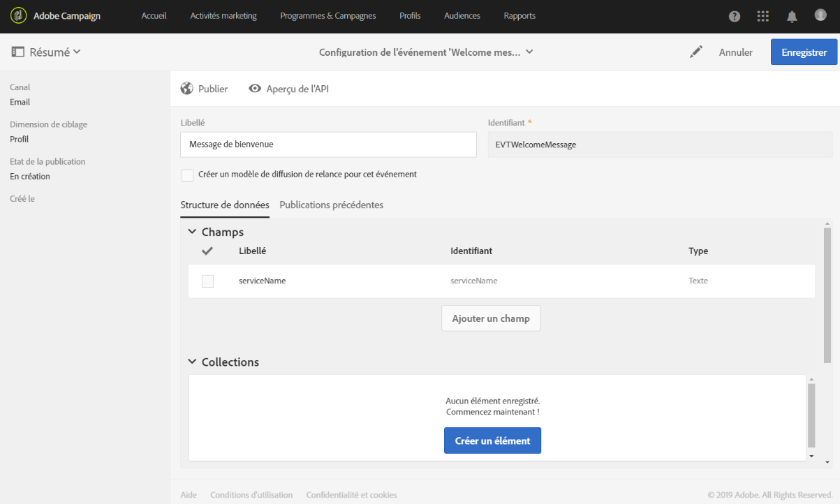Toggle select-all checkmark in Champs header

207,251
